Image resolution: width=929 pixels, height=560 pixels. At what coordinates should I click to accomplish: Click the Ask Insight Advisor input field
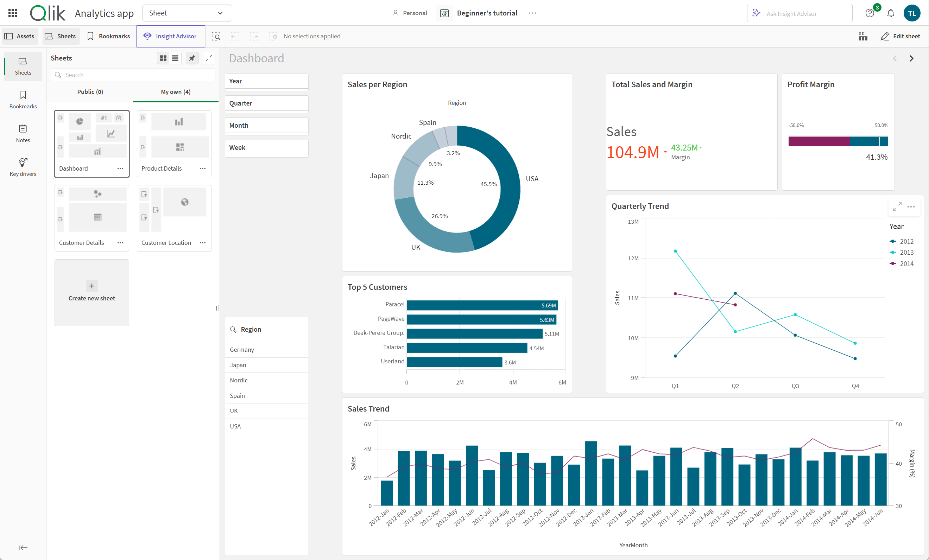(x=800, y=13)
